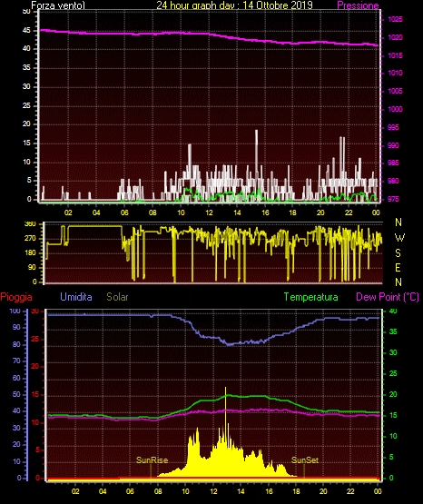
Task: Click pressure axis value 985
Action: tap(393, 163)
